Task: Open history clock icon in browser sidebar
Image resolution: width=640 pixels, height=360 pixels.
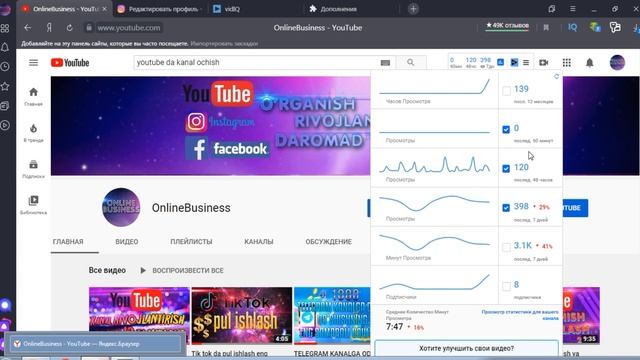Action: (5, 67)
